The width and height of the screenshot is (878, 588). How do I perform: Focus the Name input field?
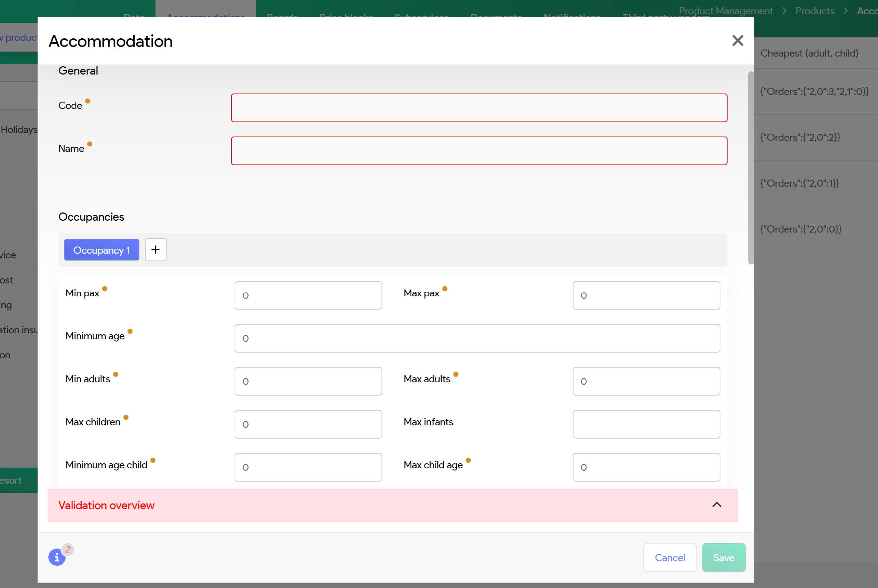pos(479,151)
